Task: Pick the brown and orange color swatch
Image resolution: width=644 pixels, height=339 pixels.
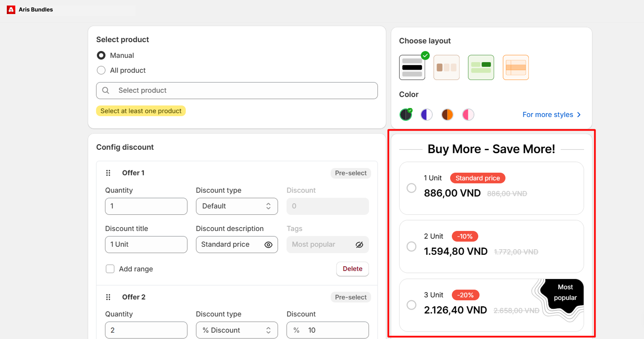Action: click(447, 114)
